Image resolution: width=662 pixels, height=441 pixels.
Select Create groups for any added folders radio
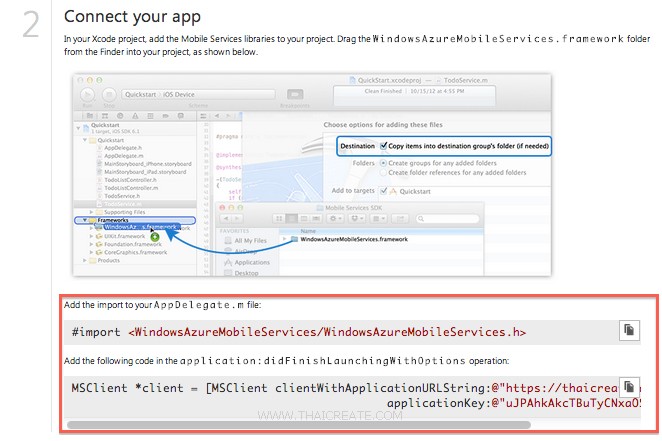pyautogui.click(x=383, y=163)
